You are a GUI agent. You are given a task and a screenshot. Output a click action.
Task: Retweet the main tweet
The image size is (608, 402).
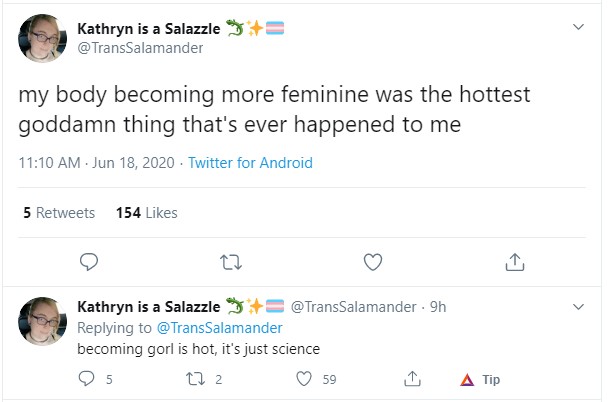[x=231, y=262]
